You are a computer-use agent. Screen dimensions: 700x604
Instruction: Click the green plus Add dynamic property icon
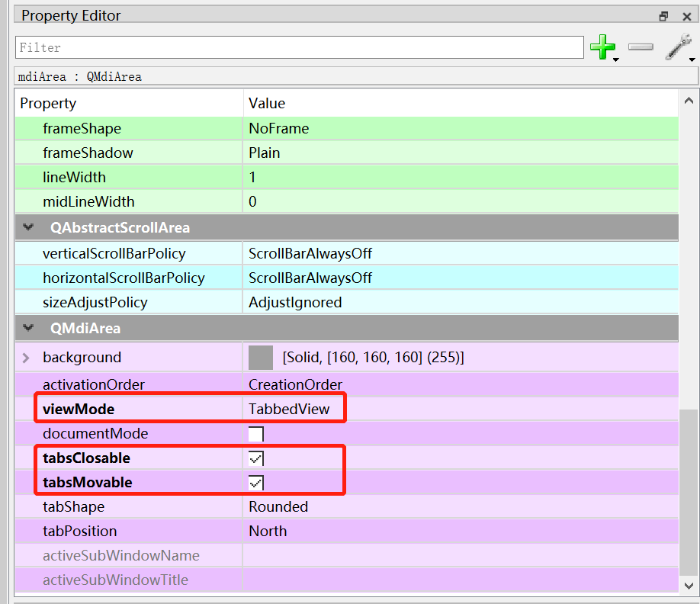pyautogui.click(x=602, y=46)
